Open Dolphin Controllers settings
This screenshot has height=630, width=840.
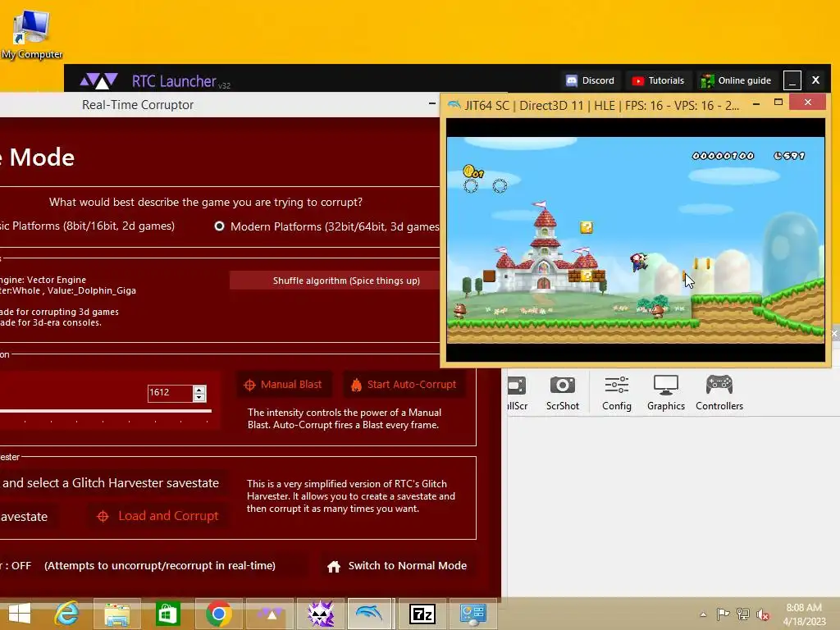pyautogui.click(x=719, y=393)
